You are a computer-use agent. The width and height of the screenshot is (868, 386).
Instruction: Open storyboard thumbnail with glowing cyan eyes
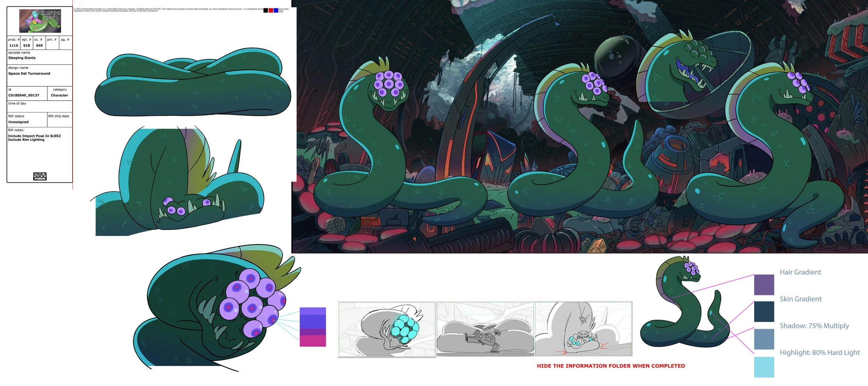[387, 329]
